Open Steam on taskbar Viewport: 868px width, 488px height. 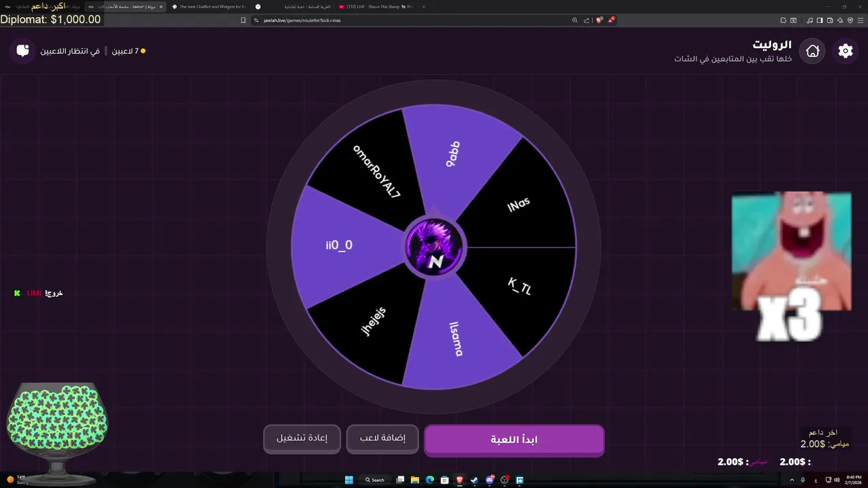(475, 480)
